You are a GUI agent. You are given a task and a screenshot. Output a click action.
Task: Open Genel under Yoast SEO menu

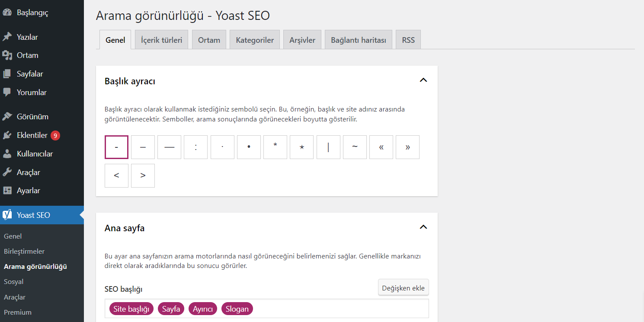[13, 236]
